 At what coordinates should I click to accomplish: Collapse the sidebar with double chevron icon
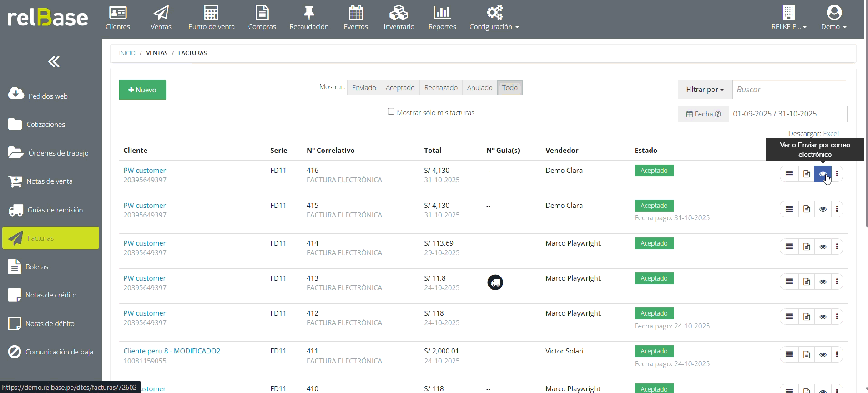54,61
